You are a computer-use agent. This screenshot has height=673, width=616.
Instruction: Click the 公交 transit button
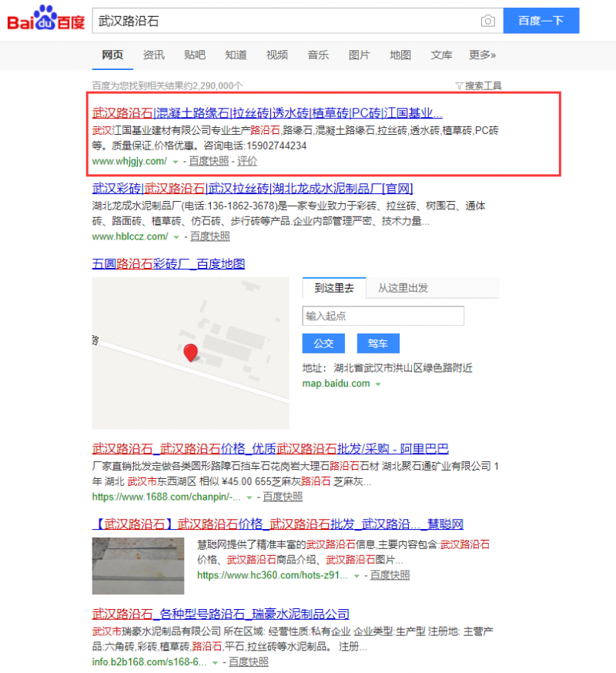click(323, 343)
